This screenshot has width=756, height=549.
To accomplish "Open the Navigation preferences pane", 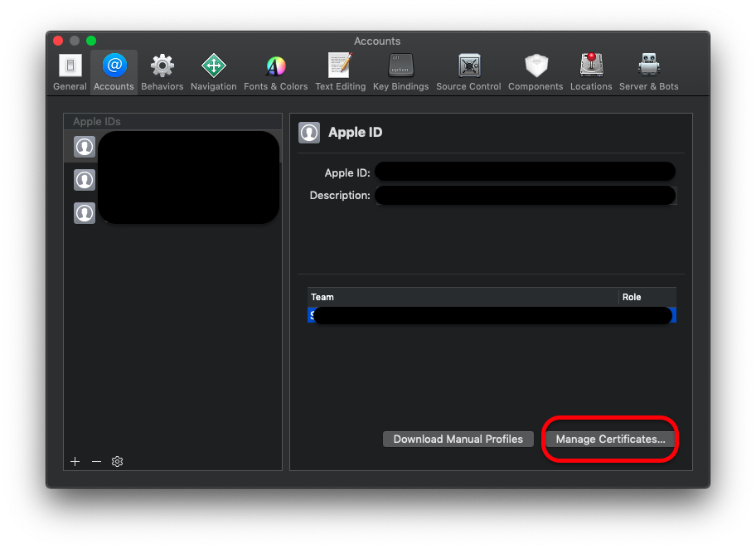I will point(214,72).
